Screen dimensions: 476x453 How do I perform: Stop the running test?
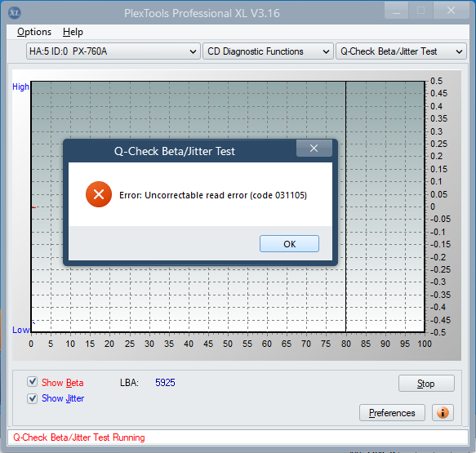[x=426, y=384]
